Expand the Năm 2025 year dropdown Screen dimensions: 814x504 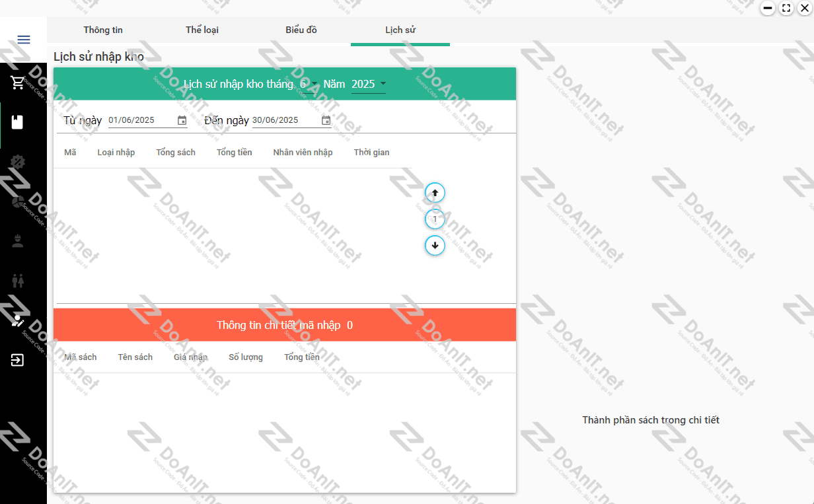(x=369, y=84)
